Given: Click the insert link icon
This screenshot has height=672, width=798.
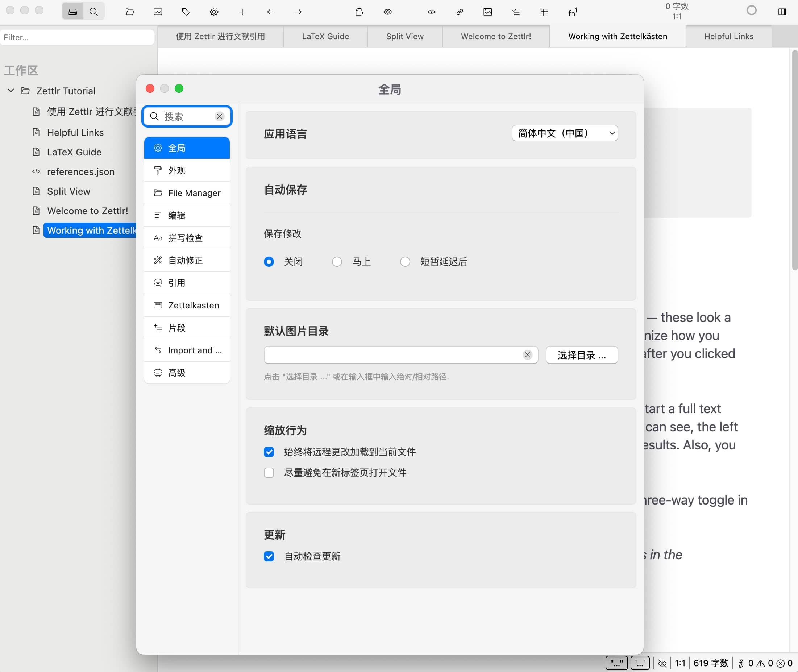Looking at the screenshot, I should click(x=460, y=12).
